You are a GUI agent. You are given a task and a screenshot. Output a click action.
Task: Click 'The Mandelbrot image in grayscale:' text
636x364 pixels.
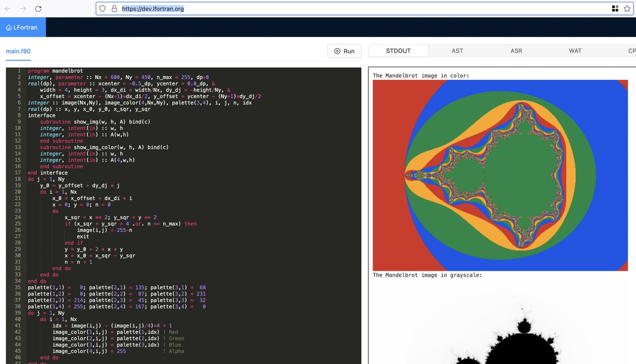[427, 275]
